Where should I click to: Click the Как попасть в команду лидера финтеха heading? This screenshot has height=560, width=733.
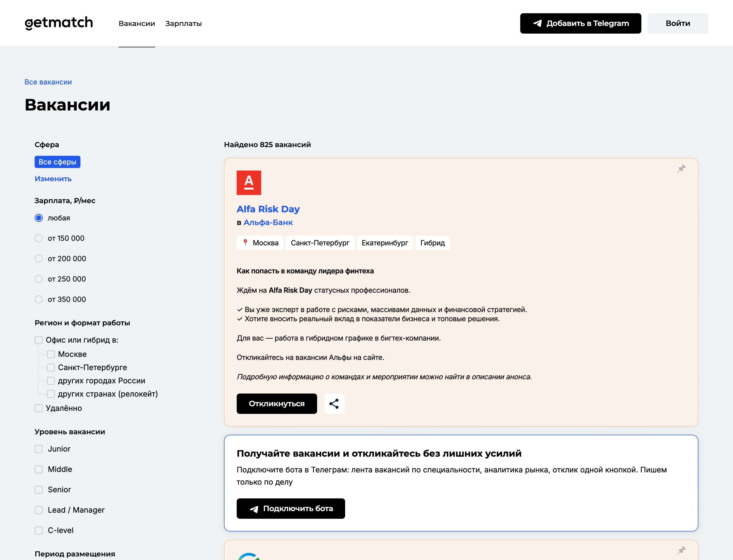click(305, 271)
